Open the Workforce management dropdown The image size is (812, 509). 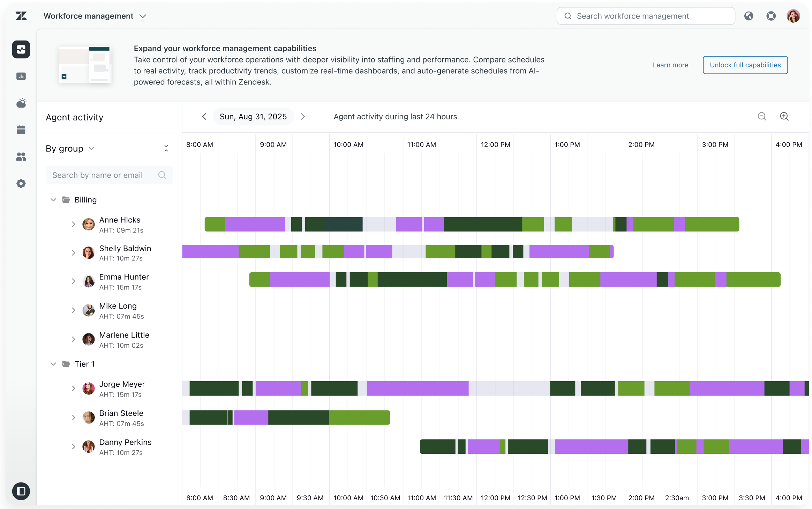click(x=95, y=16)
